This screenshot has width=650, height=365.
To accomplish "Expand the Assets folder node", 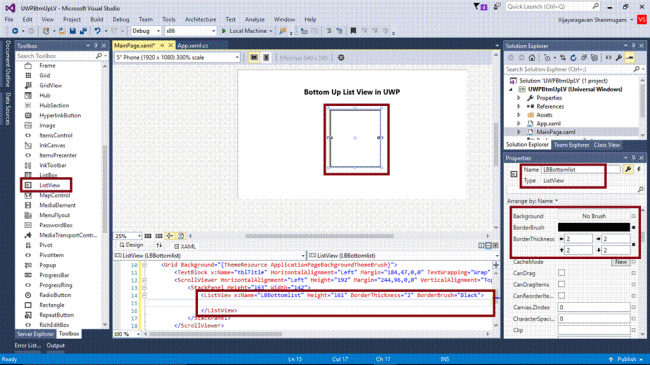I will point(519,115).
